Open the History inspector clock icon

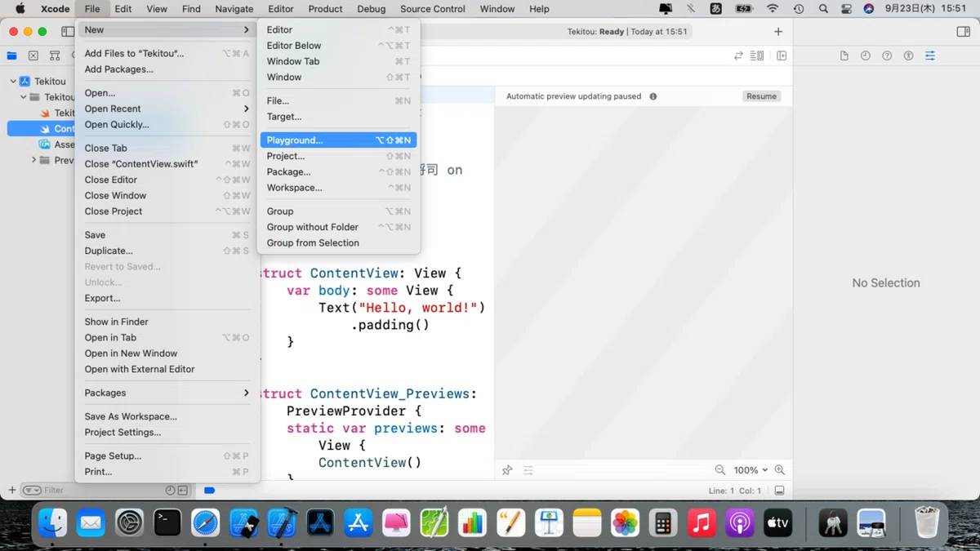tap(866, 56)
